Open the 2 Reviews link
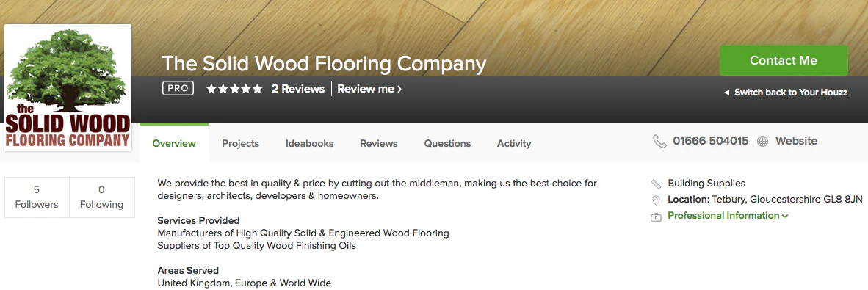This screenshot has height=290, width=868. (298, 89)
